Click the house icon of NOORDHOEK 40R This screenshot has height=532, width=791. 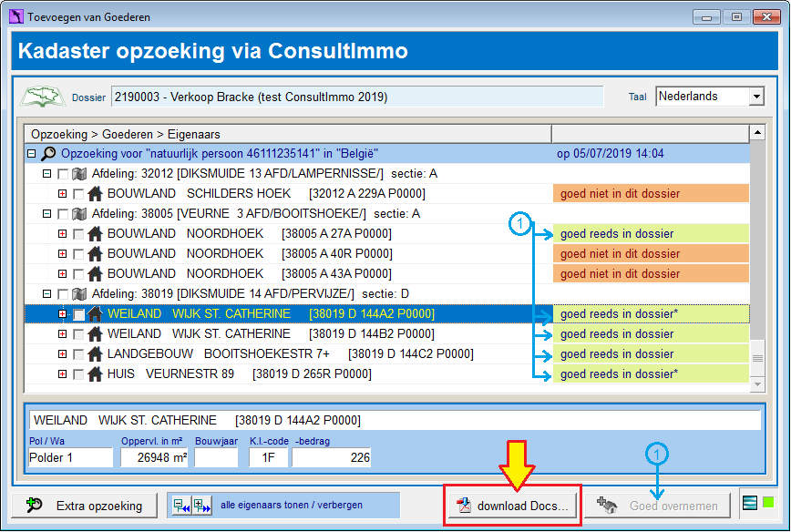click(x=95, y=253)
